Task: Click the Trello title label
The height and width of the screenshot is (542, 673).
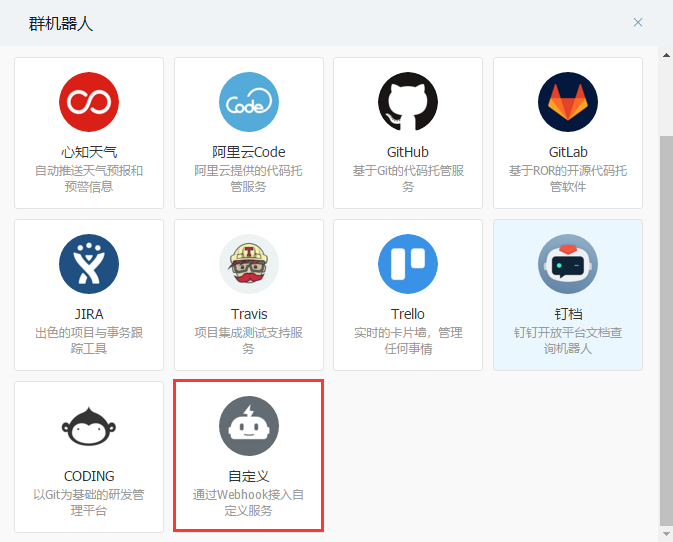Action: (408, 314)
